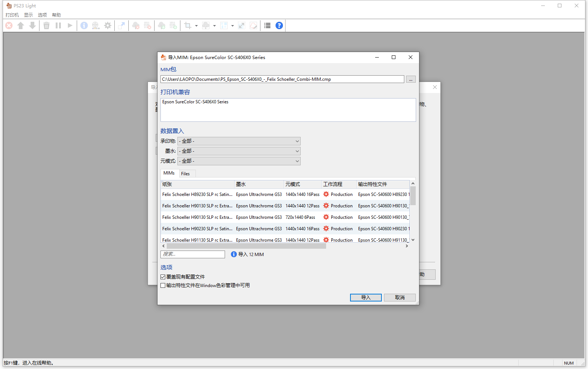The image size is (588, 369).
Task: Click the gear settings toolbar icon
Action: [108, 25]
